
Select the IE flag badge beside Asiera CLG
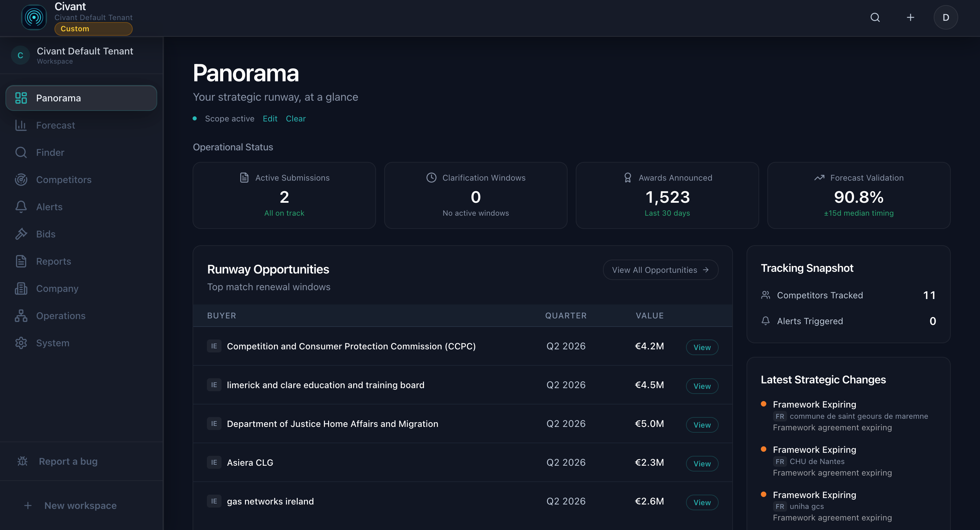click(214, 462)
